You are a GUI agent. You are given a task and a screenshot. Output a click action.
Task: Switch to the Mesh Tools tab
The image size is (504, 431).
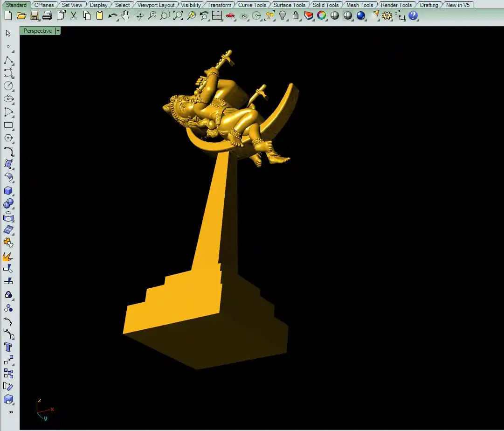coord(359,5)
